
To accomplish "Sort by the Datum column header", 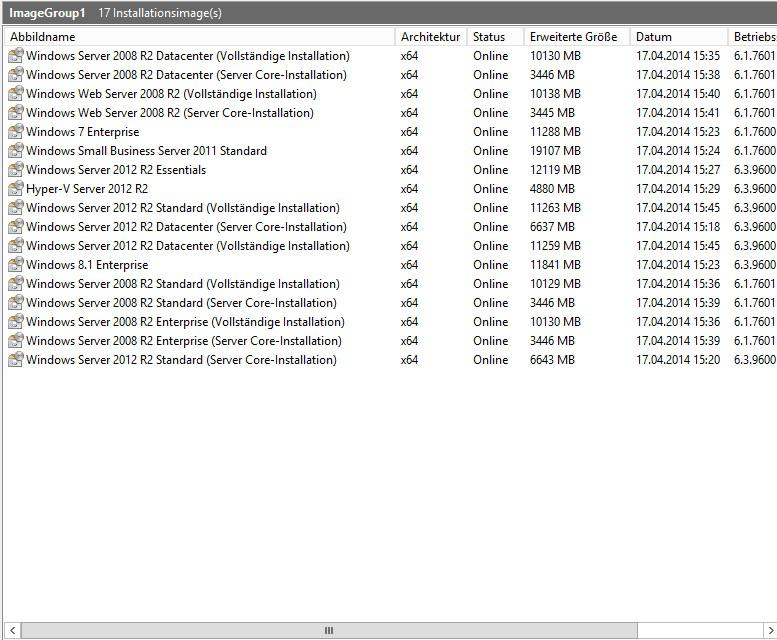I will point(678,37).
